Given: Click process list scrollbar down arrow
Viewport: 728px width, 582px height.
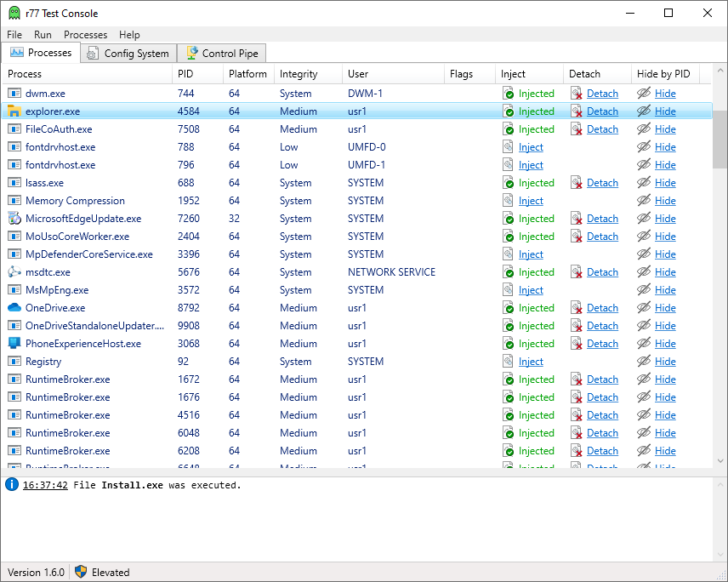Looking at the screenshot, I should (720, 461).
